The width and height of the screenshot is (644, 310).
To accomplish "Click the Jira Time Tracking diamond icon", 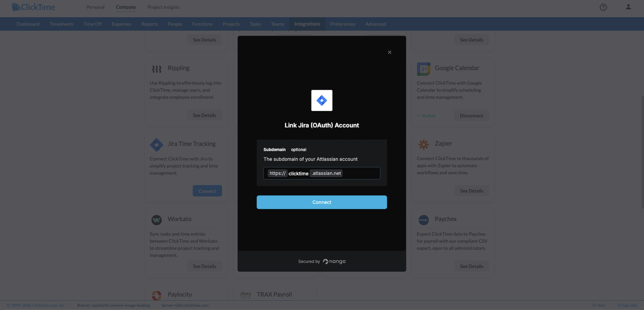I will 156,145.
